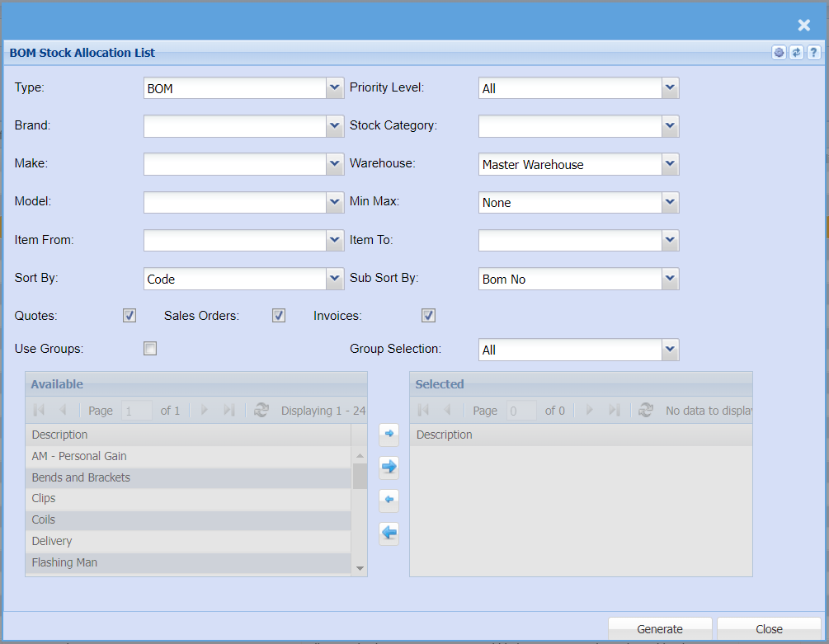
Task: Open help with the question mark icon
Action: [x=813, y=53]
